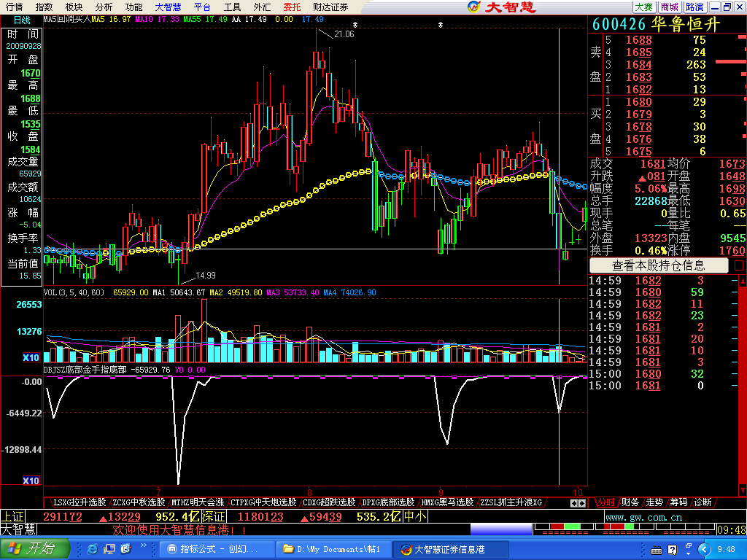Select the 日线 period label
The height and width of the screenshot is (560, 747).
pos(21,20)
